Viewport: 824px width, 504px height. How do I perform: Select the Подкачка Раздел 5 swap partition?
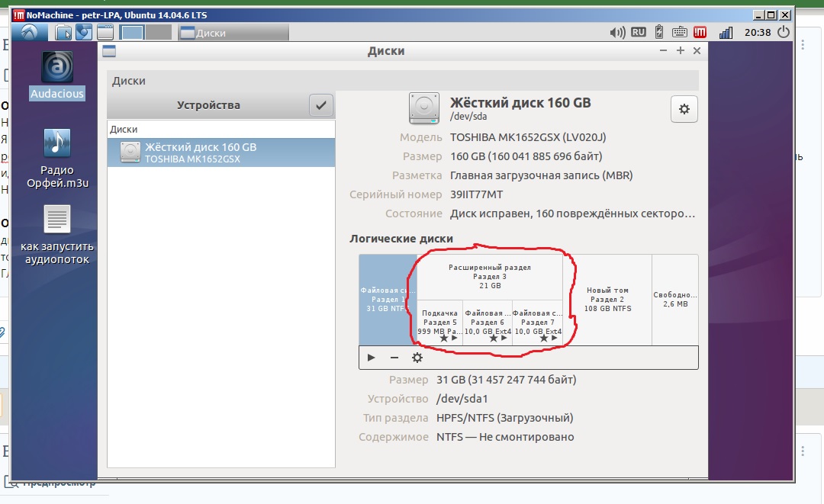(440, 323)
